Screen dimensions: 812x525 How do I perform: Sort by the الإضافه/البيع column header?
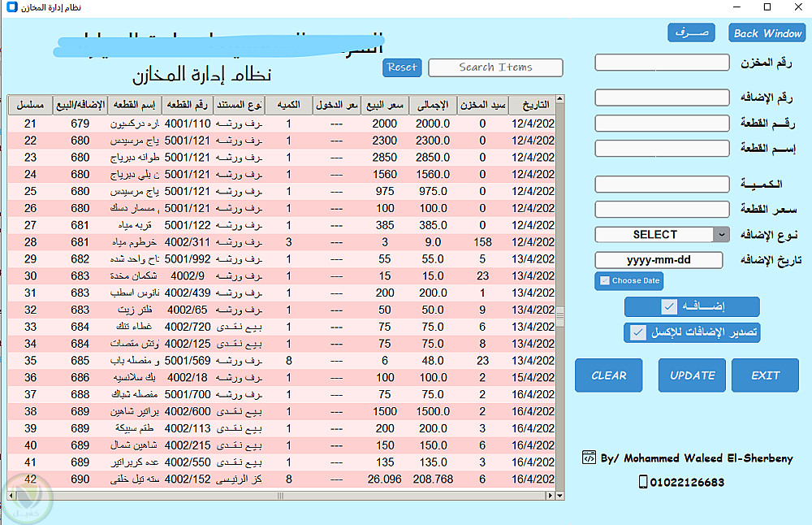click(x=80, y=105)
